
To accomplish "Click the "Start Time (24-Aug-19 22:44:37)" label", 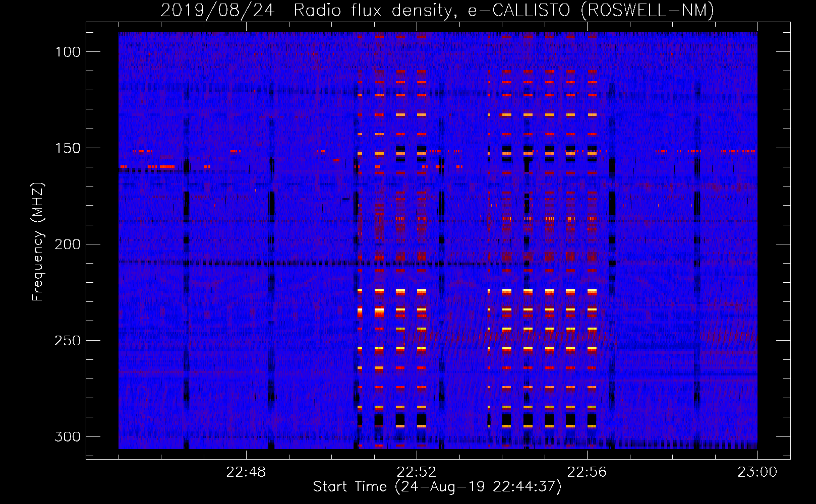I will 437,487.
